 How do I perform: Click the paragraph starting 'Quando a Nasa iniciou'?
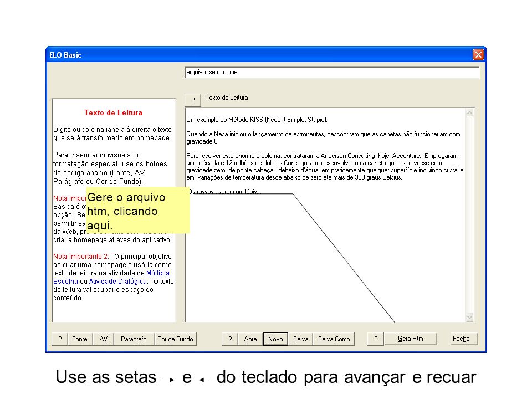323,138
